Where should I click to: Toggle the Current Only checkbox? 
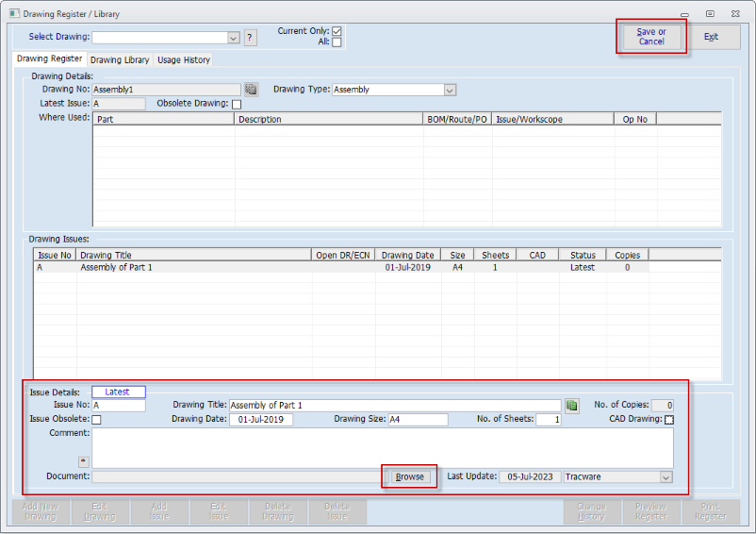click(x=337, y=31)
